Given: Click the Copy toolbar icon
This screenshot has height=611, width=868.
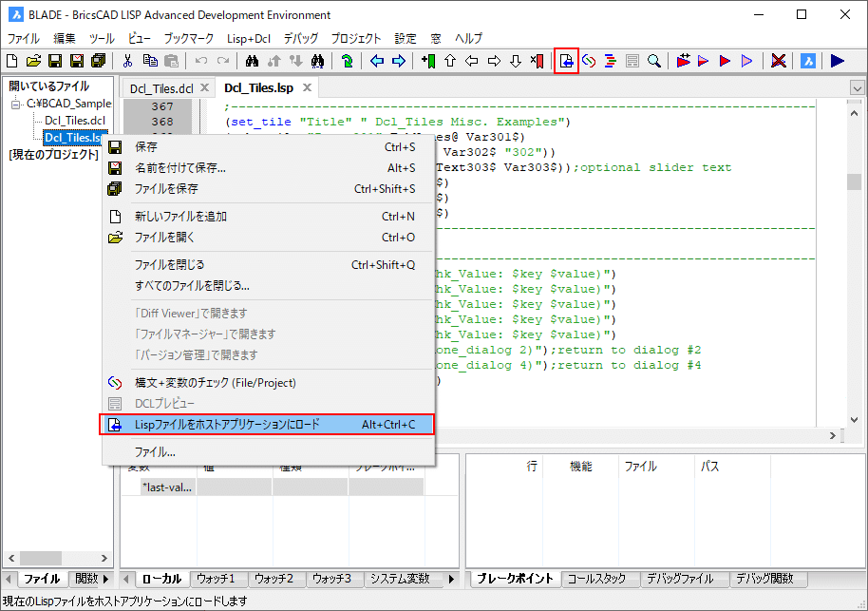Looking at the screenshot, I should click(149, 61).
